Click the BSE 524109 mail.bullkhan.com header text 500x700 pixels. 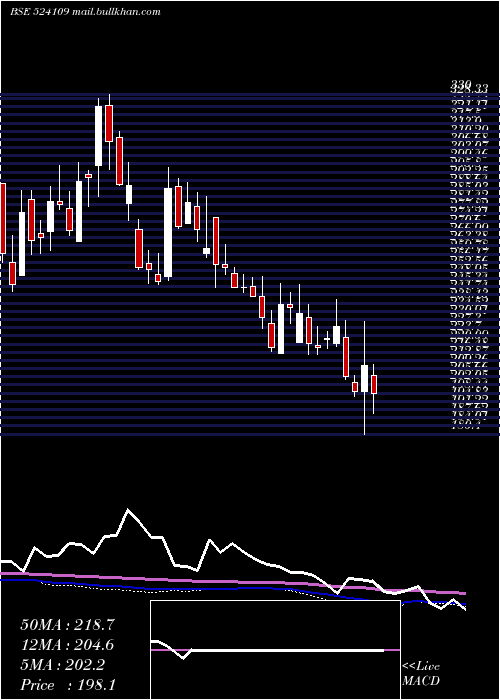click(85, 12)
